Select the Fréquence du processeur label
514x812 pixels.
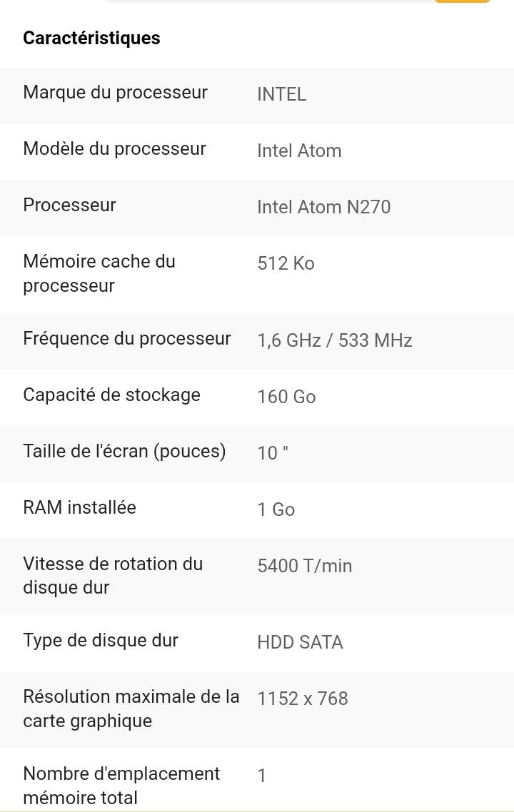[x=127, y=339]
